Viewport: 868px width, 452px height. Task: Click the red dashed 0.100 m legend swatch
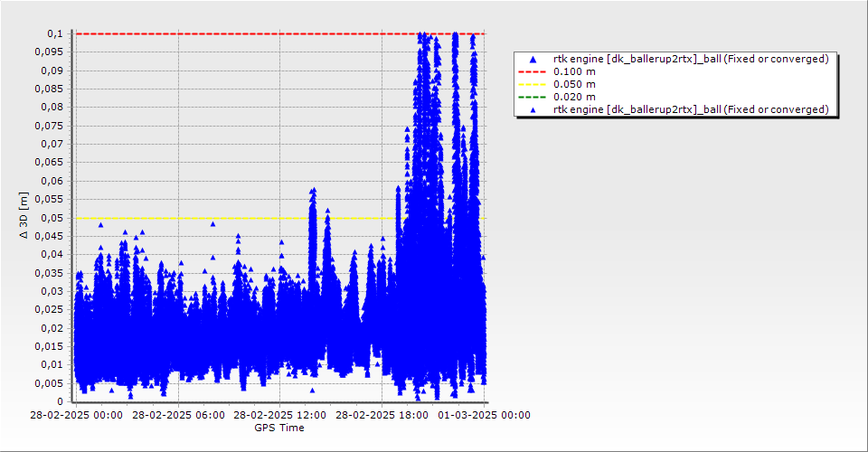coord(532,71)
